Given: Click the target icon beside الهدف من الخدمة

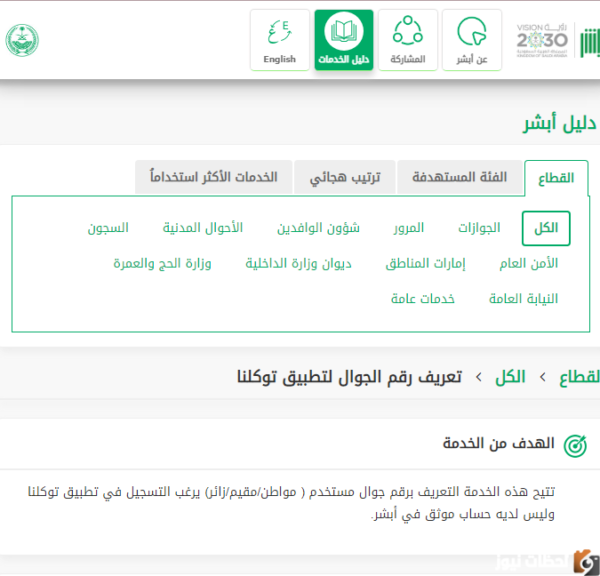Looking at the screenshot, I should coord(575,446).
